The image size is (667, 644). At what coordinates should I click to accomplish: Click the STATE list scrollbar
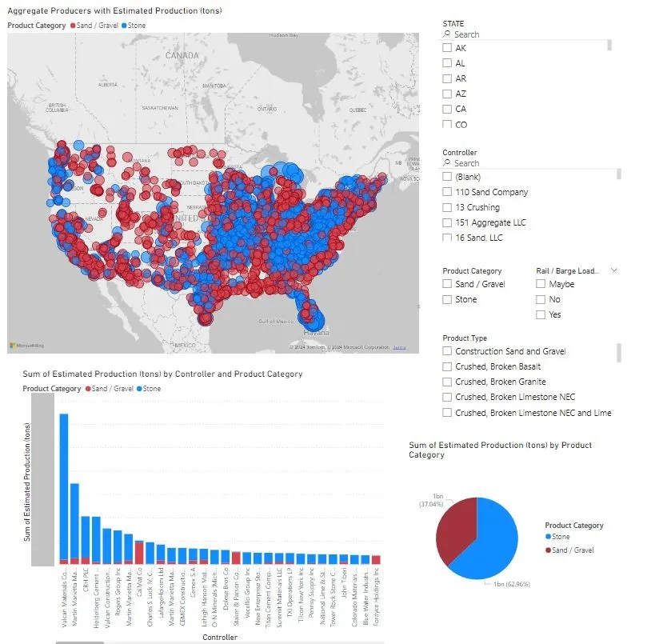click(609, 45)
